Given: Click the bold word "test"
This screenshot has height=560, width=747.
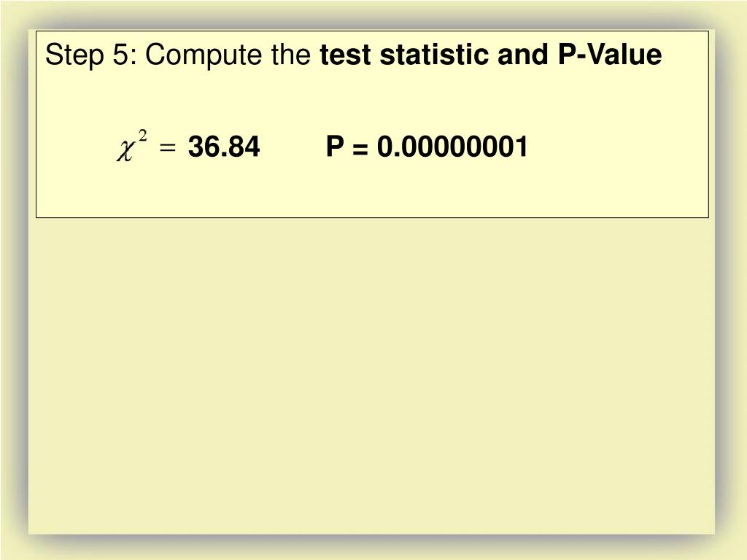Looking at the screenshot, I should (x=345, y=54).
